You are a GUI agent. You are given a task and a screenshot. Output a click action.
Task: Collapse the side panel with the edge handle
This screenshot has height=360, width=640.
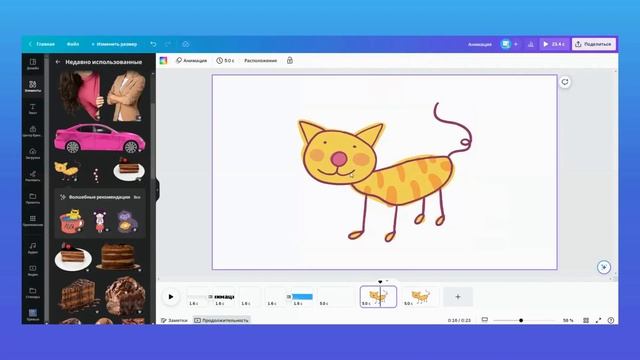[158, 189]
